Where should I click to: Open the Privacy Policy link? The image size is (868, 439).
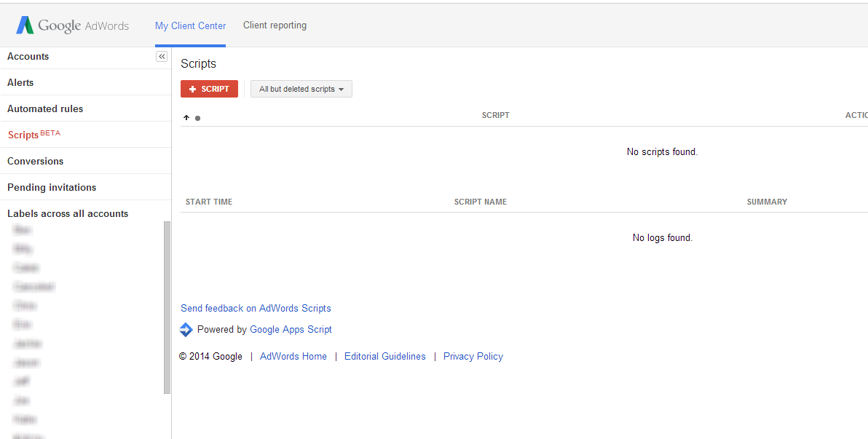473,357
